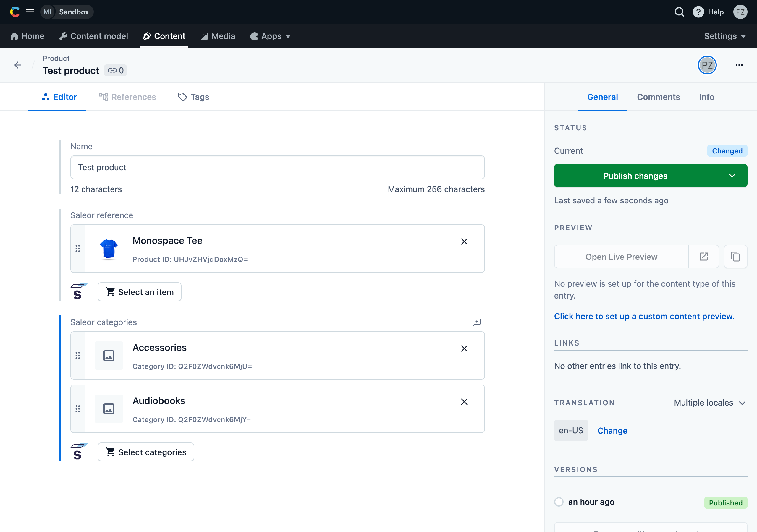
Task: Click open-in-new-tab preview icon
Action: click(x=703, y=257)
